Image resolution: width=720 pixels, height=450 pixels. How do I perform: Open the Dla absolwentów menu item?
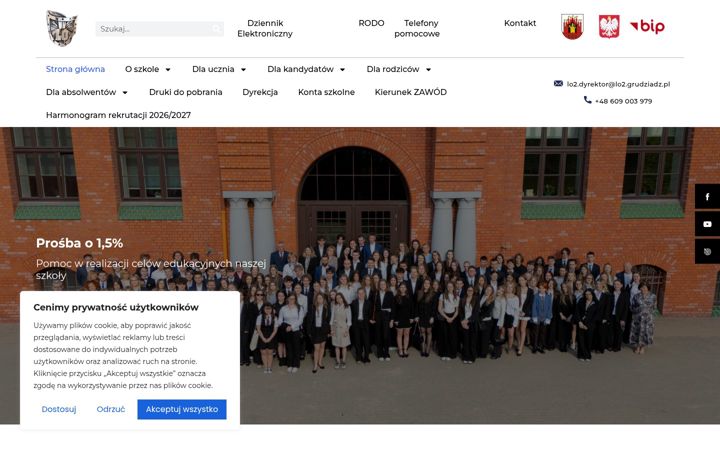(81, 92)
